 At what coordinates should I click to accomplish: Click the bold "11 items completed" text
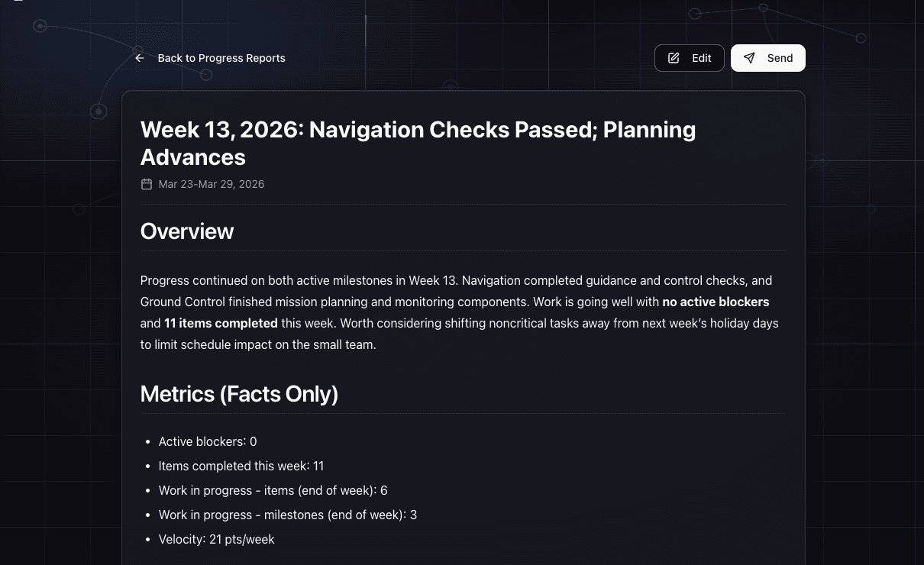click(x=221, y=323)
